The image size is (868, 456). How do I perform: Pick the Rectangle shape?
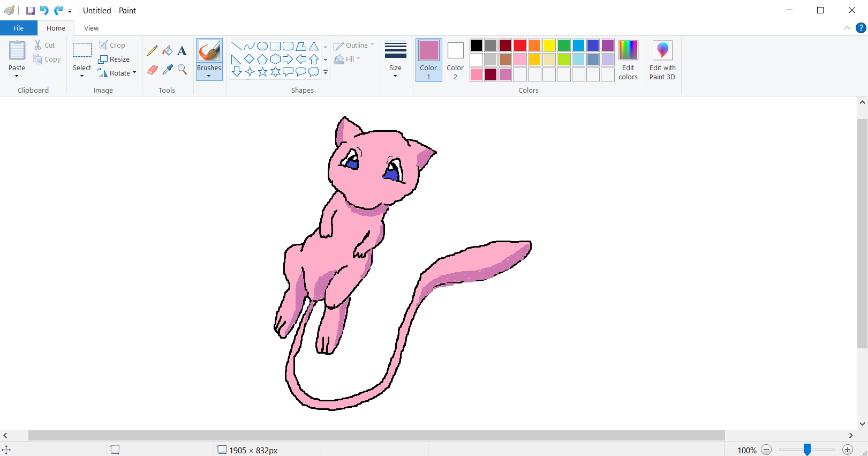pos(275,46)
